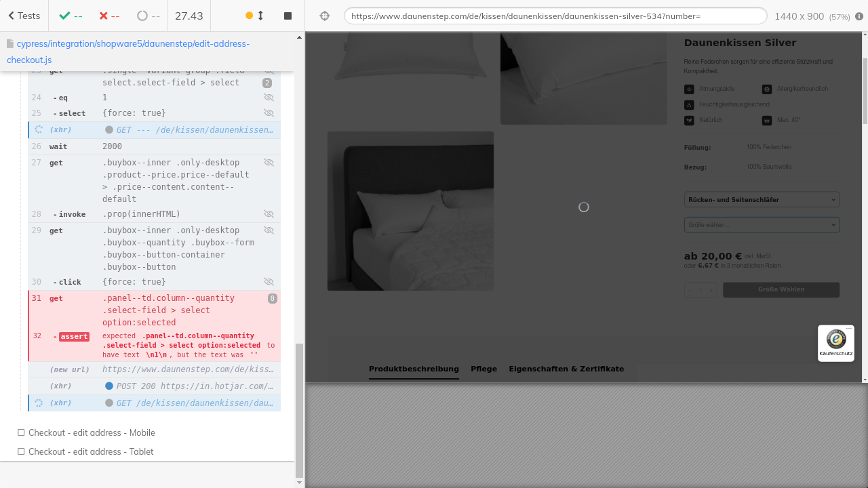
Task: Click the Allergikerfreundlich feature icon
Action: (x=767, y=89)
